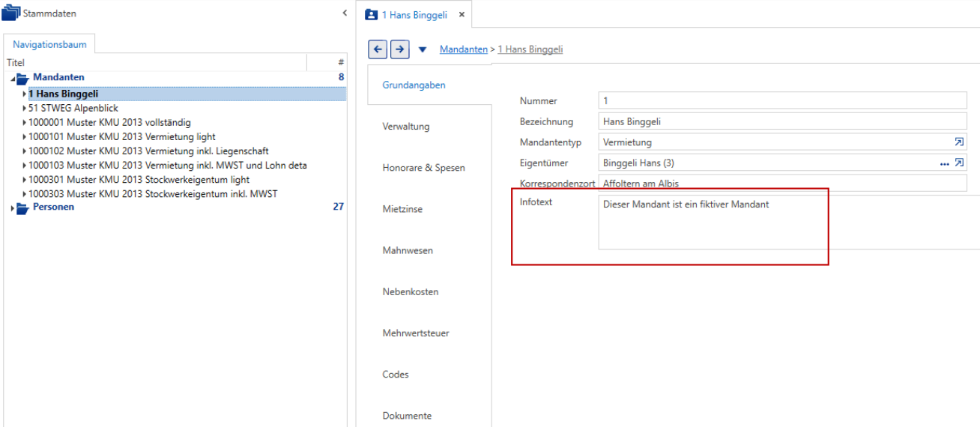Open the Mietzinse section tab
The width and height of the screenshot is (980, 427).
tap(402, 209)
